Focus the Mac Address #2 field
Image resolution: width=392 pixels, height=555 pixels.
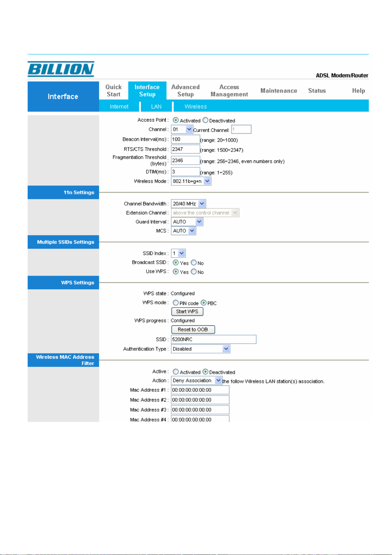pos(200,400)
